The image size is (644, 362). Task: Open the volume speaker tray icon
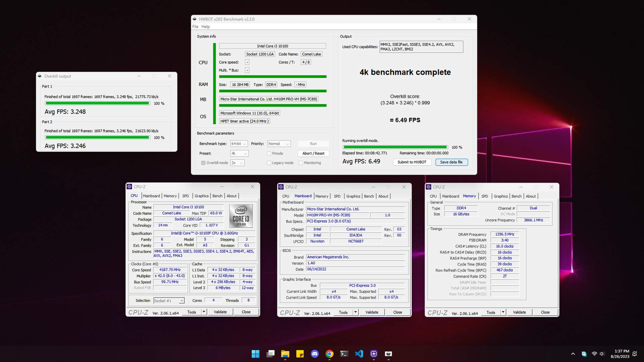pyautogui.click(x=602, y=354)
